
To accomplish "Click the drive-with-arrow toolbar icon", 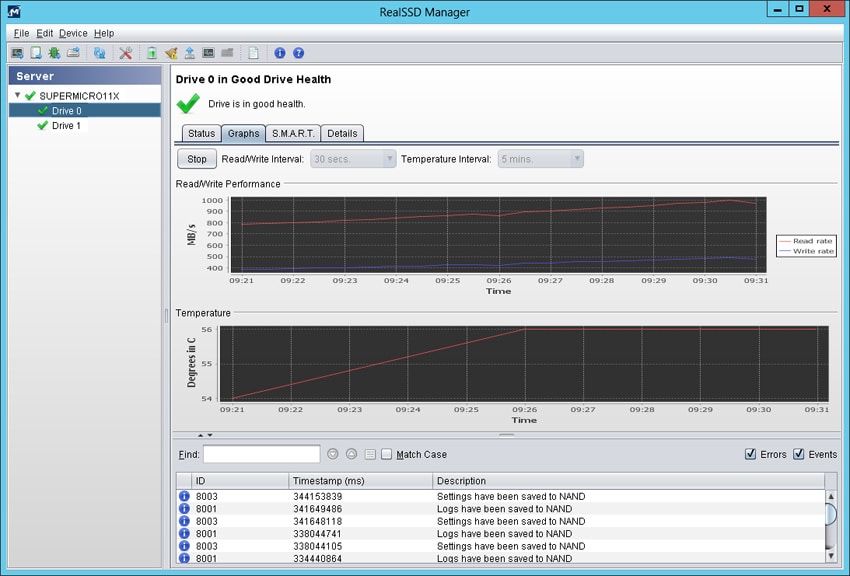I will [73, 53].
